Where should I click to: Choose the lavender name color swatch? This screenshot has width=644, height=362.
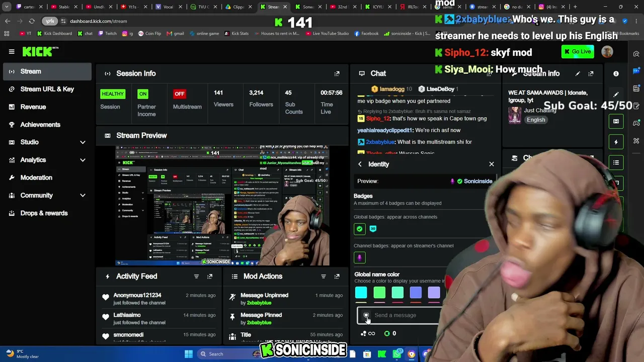click(434, 293)
